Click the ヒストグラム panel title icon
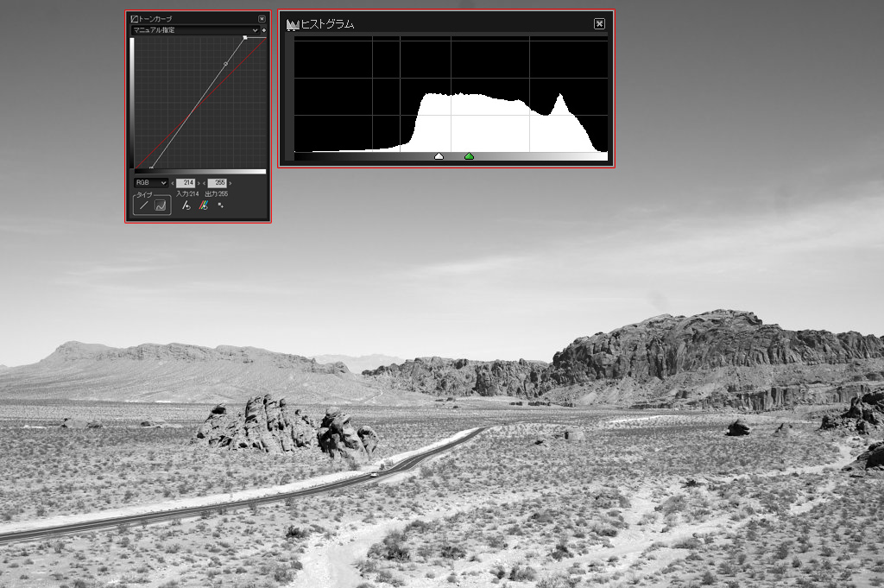The height and width of the screenshot is (588, 884). click(292, 24)
